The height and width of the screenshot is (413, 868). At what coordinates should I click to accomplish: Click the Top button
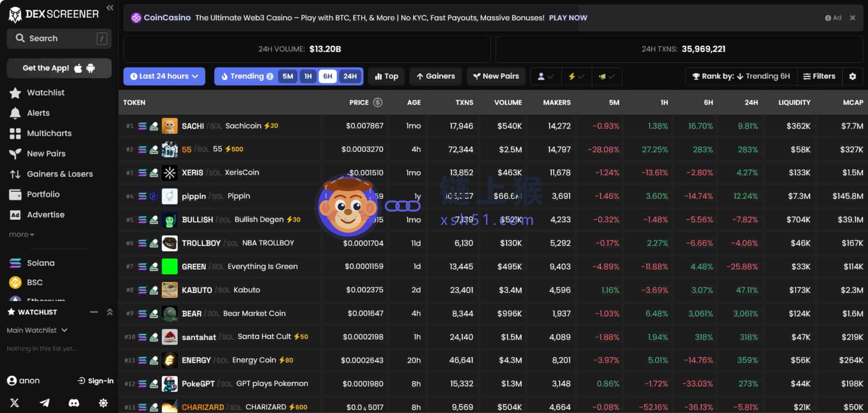[x=387, y=76]
